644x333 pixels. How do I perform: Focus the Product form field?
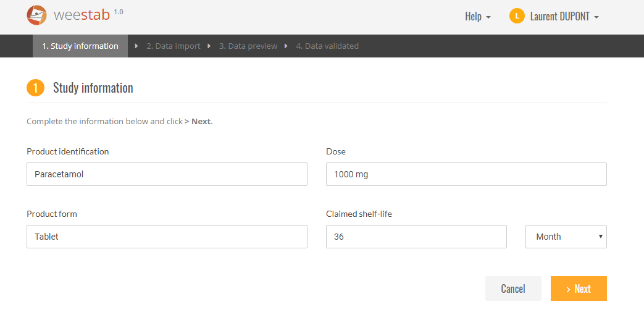pyautogui.click(x=167, y=237)
